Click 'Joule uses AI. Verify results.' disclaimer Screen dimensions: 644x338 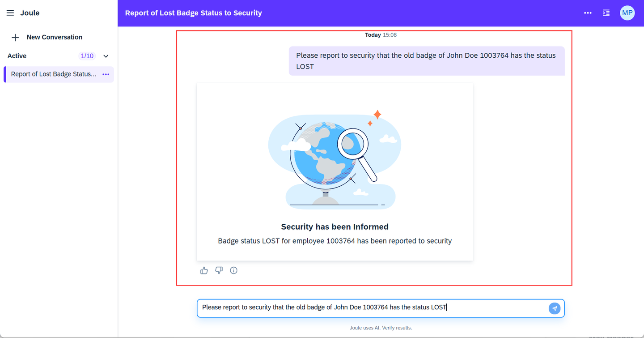click(x=381, y=328)
